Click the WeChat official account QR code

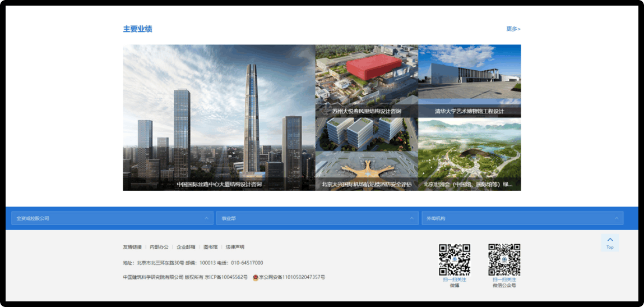[504, 259]
